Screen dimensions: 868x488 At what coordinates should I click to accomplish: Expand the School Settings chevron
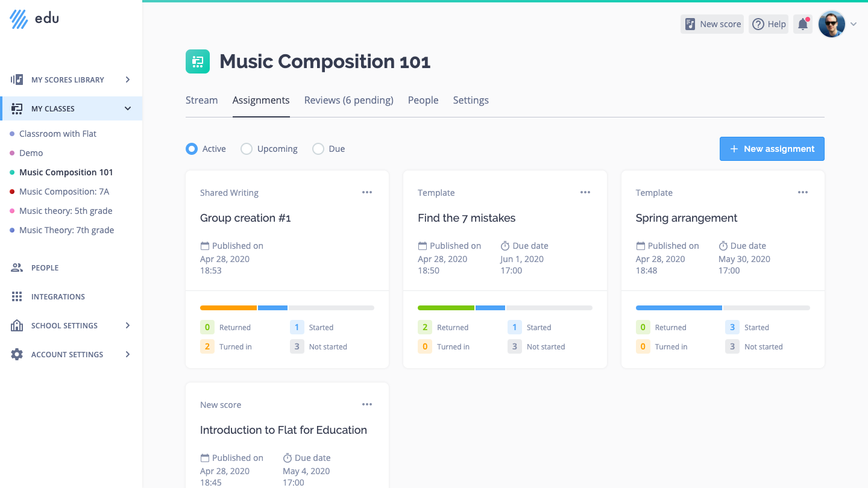pos(128,325)
